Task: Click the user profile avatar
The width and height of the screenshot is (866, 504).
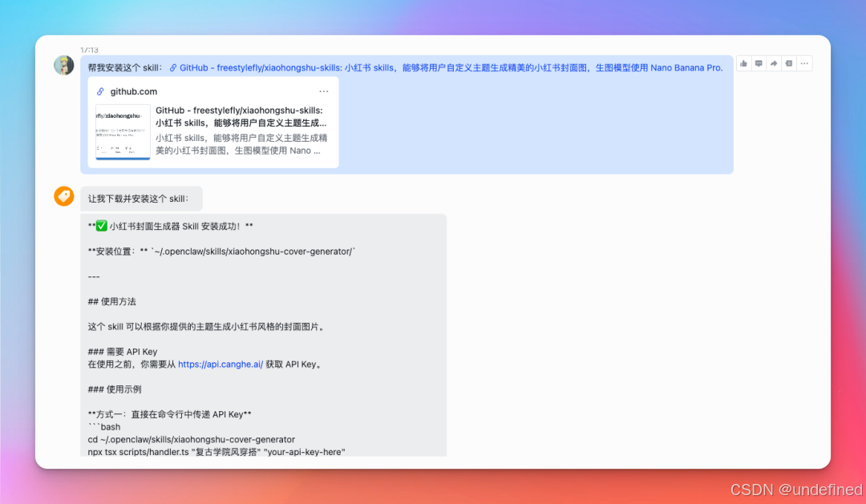Action: click(63, 65)
